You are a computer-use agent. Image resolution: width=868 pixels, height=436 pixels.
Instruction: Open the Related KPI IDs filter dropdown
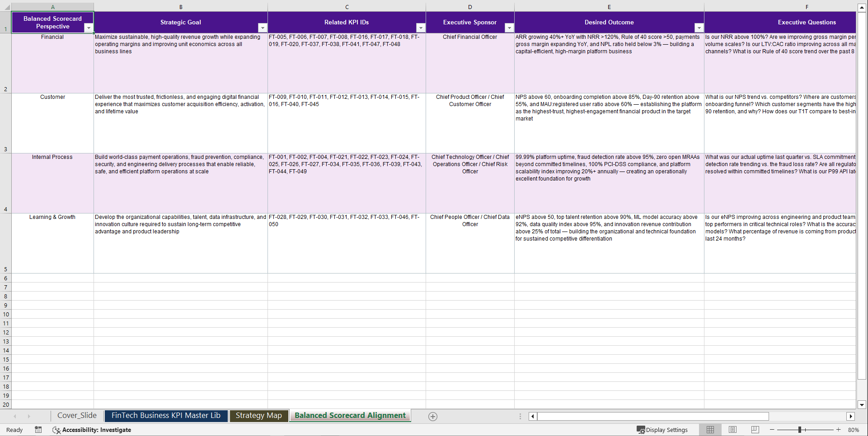click(421, 28)
